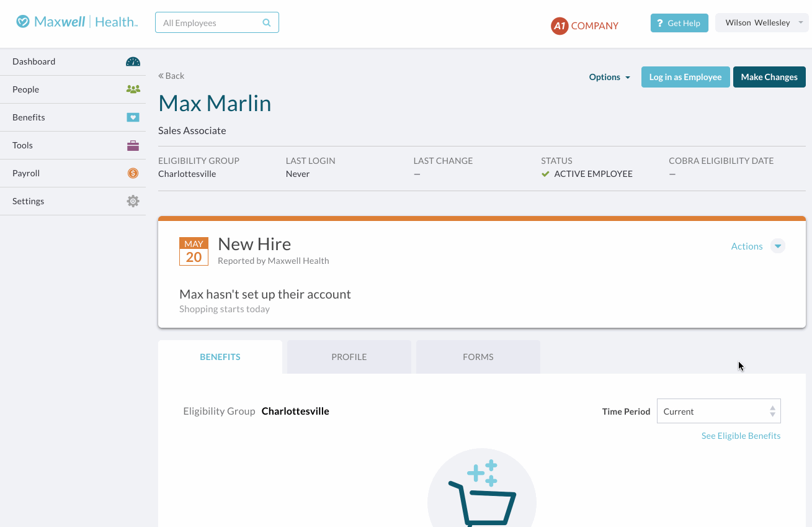Click the LAST CHANGE label

click(x=443, y=161)
